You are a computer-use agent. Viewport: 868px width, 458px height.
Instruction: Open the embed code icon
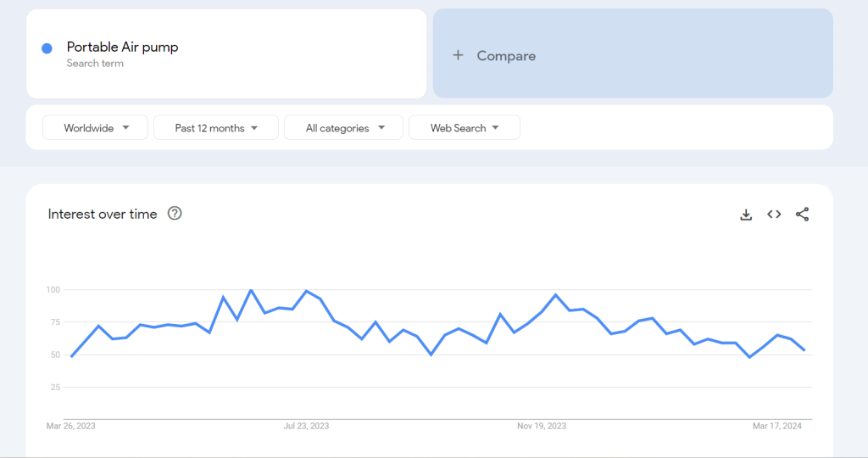[x=774, y=215]
